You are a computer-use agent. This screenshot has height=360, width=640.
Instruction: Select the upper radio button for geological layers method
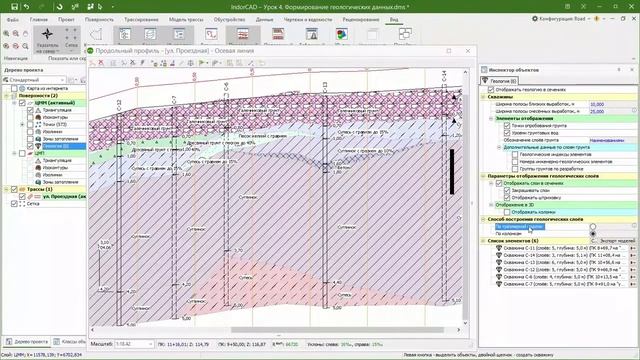click(x=593, y=227)
